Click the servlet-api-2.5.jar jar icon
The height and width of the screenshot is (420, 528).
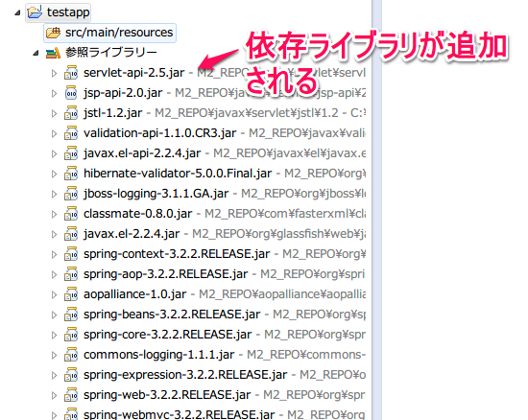tap(71, 73)
